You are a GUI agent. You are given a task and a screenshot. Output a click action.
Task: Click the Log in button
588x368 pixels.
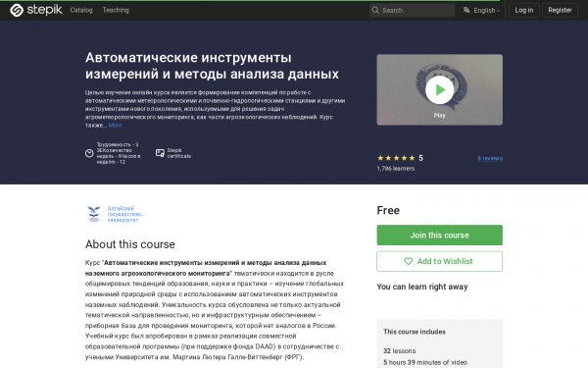pyautogui.click(x=524, y=10)
